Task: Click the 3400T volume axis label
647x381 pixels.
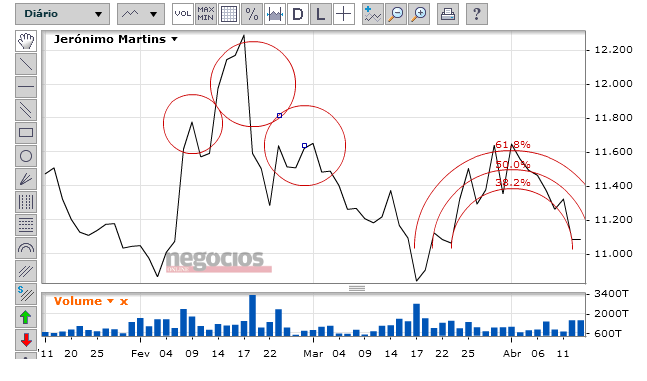Action: (611, 294)
